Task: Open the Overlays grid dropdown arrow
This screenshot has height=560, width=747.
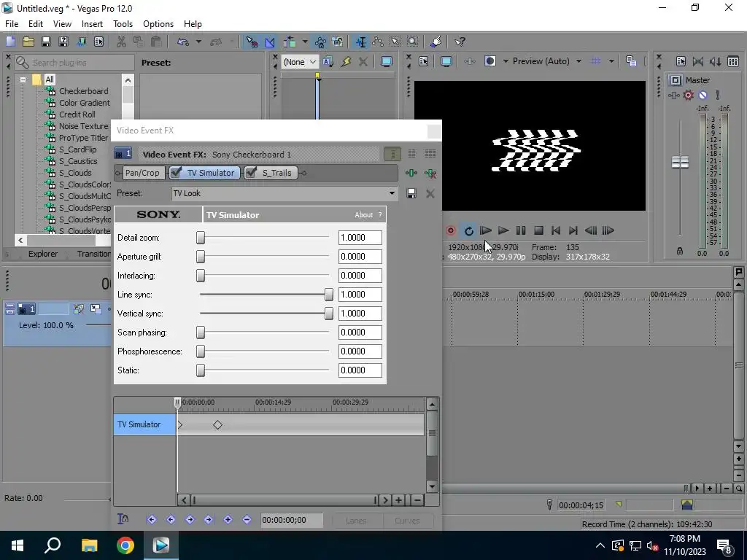Action: click(x=611, y=61)
